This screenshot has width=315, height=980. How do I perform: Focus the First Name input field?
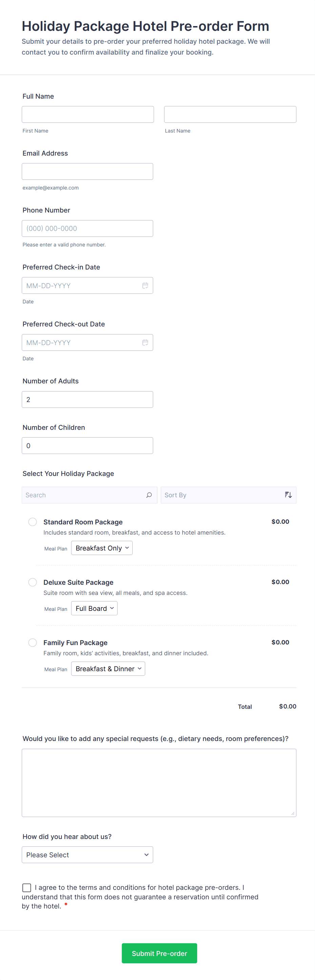(x=88, y=115)
